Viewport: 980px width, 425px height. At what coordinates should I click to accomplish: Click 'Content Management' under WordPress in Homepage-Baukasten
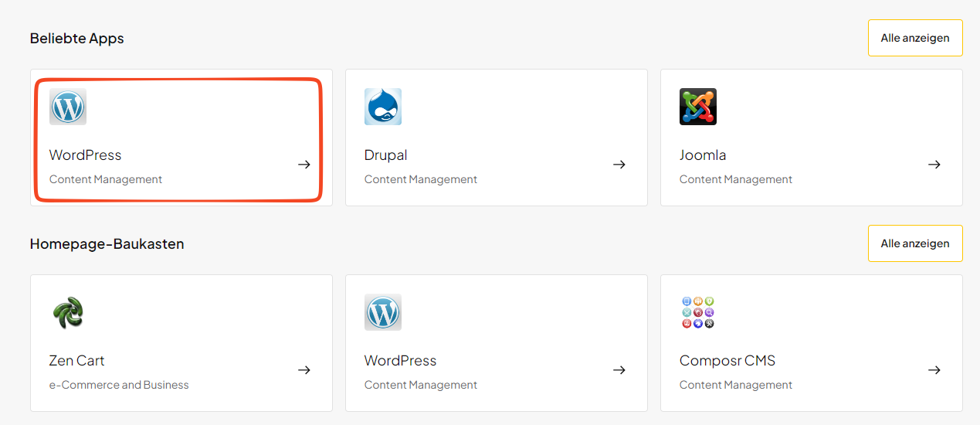(x=421, y=385)
